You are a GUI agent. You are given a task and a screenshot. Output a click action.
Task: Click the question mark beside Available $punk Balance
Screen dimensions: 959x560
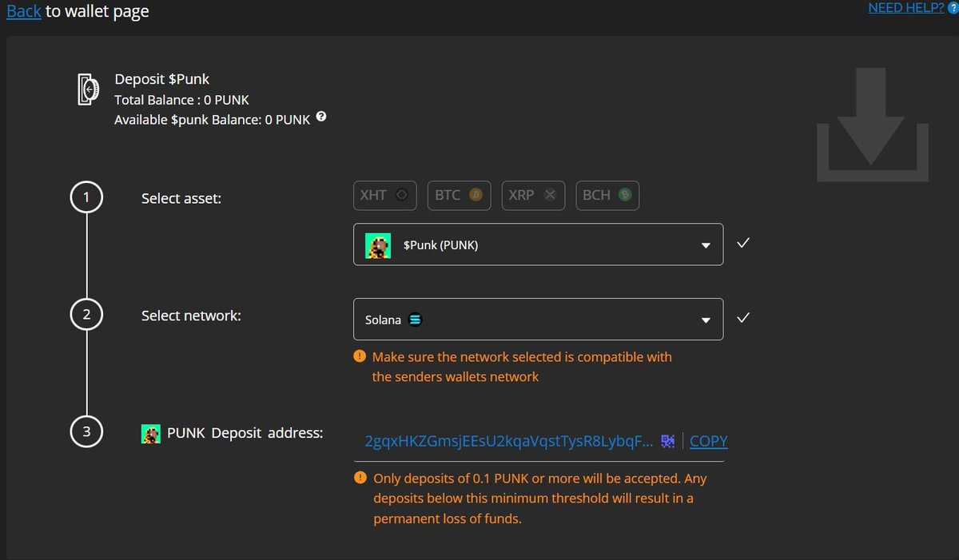coord(321,117)
